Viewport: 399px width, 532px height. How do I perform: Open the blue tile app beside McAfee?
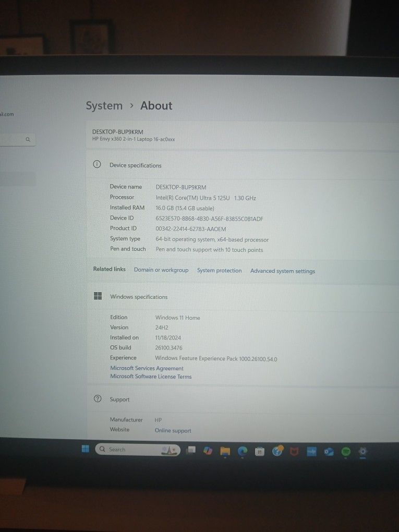point(311,451)
